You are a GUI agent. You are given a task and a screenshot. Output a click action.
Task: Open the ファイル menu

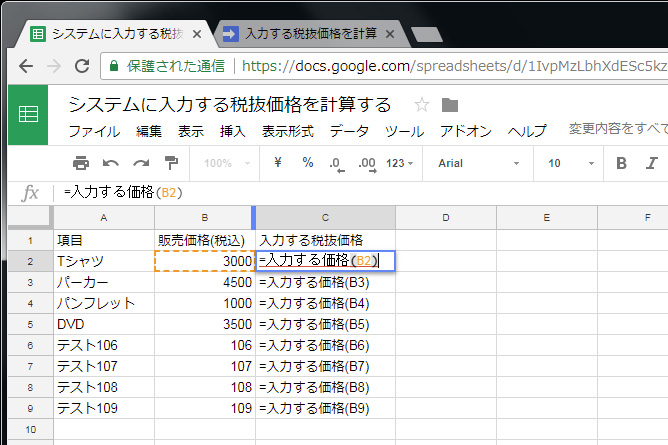pyautogui.click(x=94, y=131)
